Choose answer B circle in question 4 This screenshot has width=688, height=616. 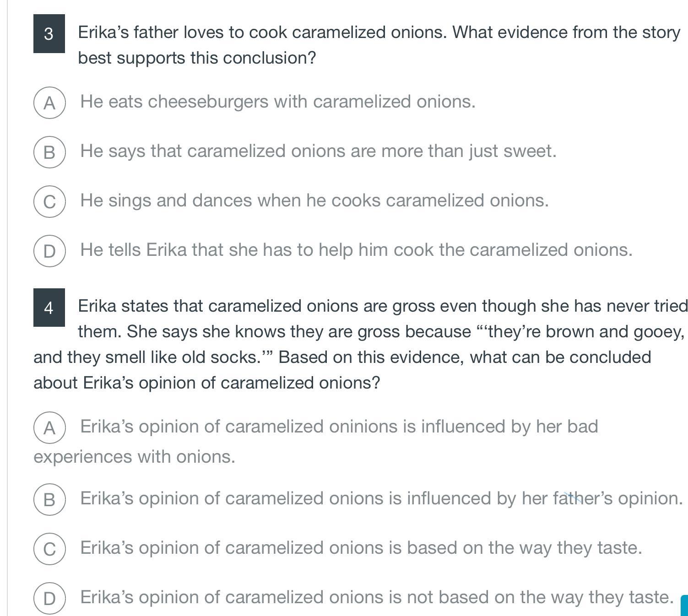tap(49, 500)
